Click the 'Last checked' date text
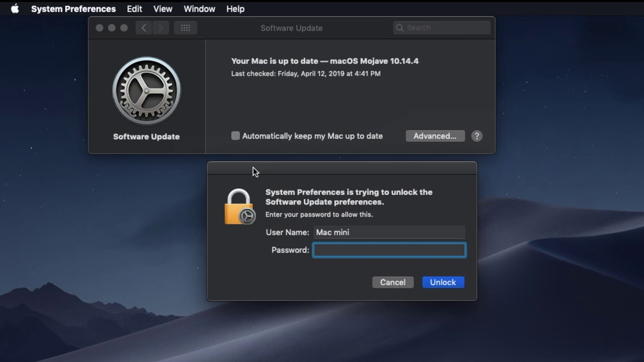644x362 pixels. [306, 73]
